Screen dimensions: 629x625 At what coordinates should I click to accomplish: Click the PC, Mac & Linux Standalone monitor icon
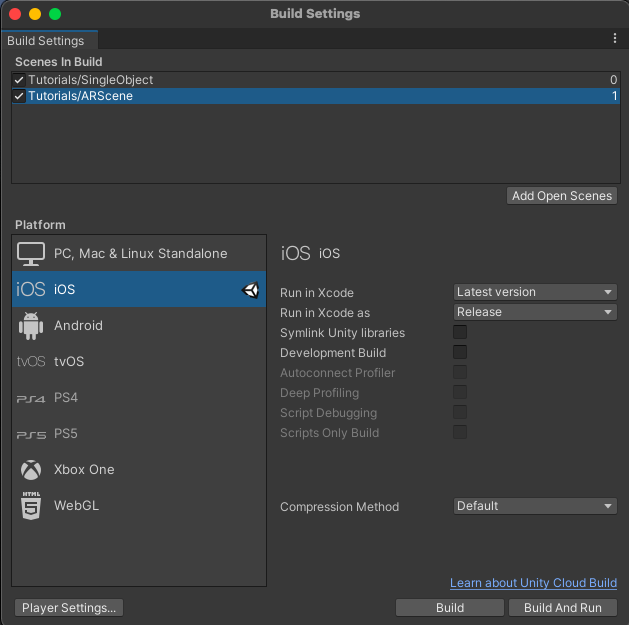31,254
